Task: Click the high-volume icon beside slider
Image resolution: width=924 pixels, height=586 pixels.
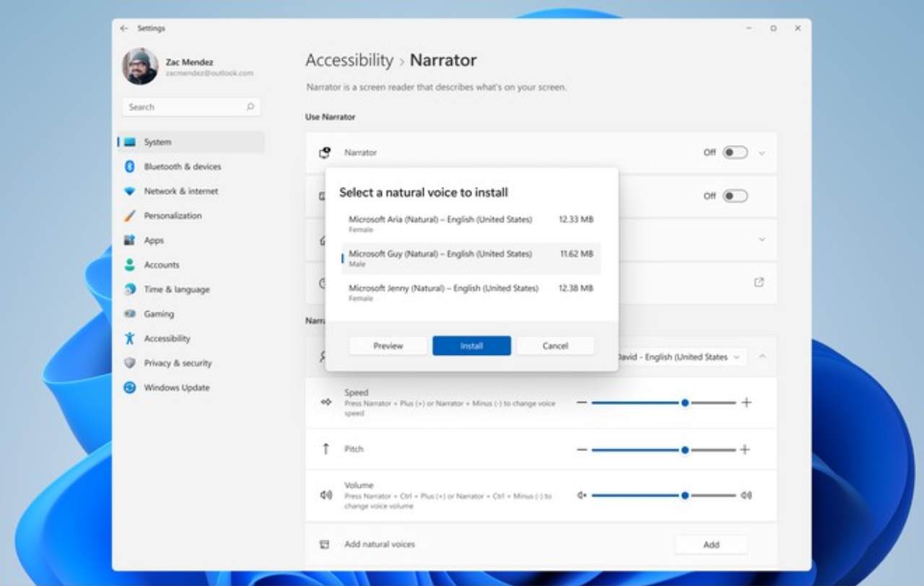Action: 746,496
